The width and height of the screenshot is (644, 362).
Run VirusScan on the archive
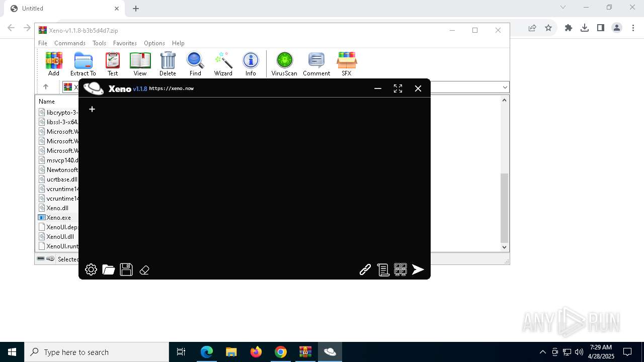point(284,64)
